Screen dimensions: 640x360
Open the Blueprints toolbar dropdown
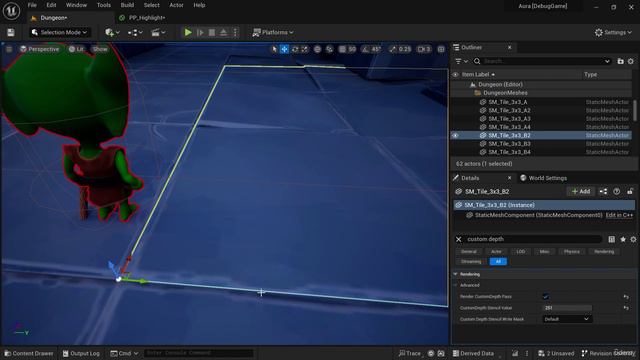coord(135,32)
